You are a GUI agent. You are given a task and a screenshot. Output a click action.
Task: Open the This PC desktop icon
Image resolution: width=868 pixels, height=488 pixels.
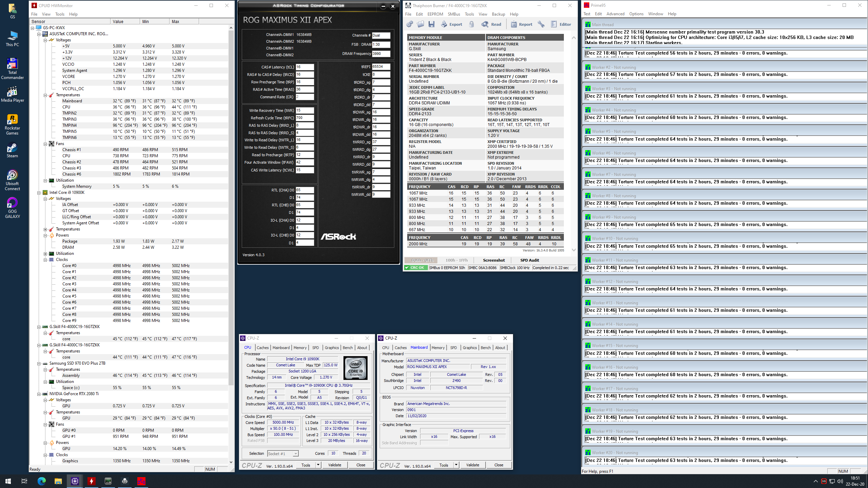pyautogui.click(x=12, y=39)
